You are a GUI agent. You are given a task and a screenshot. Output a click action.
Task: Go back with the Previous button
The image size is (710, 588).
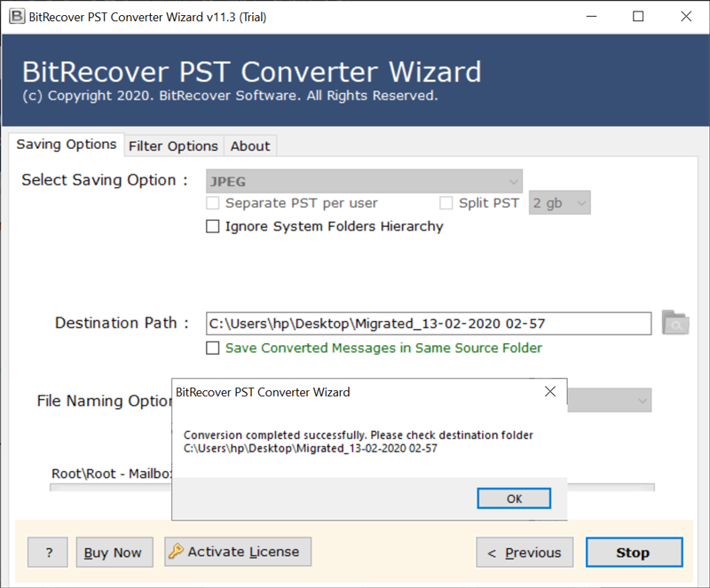tap(525, 553)
